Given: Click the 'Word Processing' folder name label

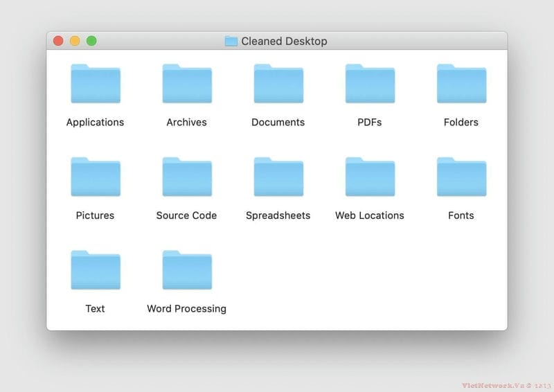Looking at the screenshot, I should click(186, 309).
